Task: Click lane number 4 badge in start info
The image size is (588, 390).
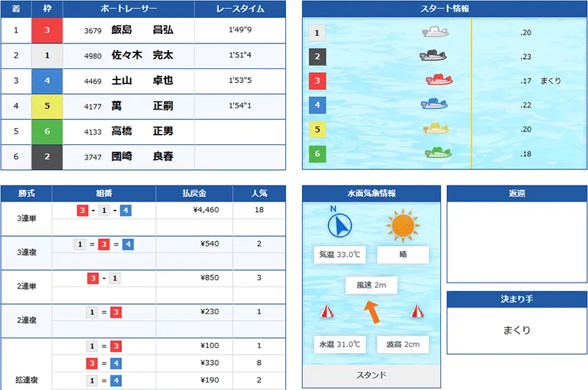Action: click(x=318, y=105)
